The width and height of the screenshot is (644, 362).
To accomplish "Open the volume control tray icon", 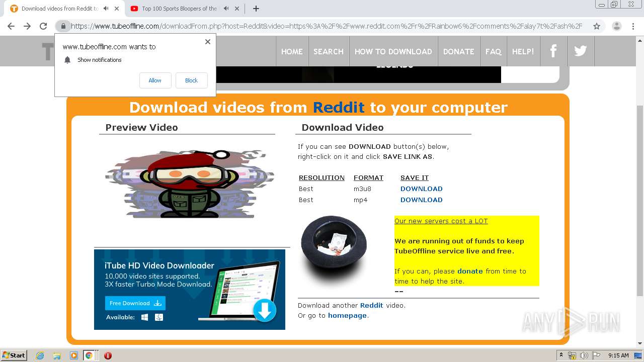I will pyautogui.click(x=584, y=355).
